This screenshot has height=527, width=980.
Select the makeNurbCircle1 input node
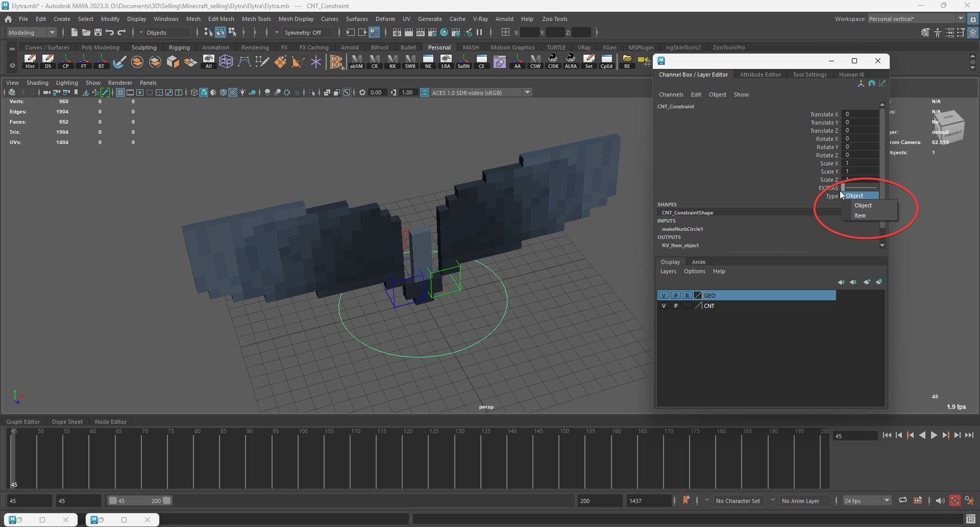[682, 229]
